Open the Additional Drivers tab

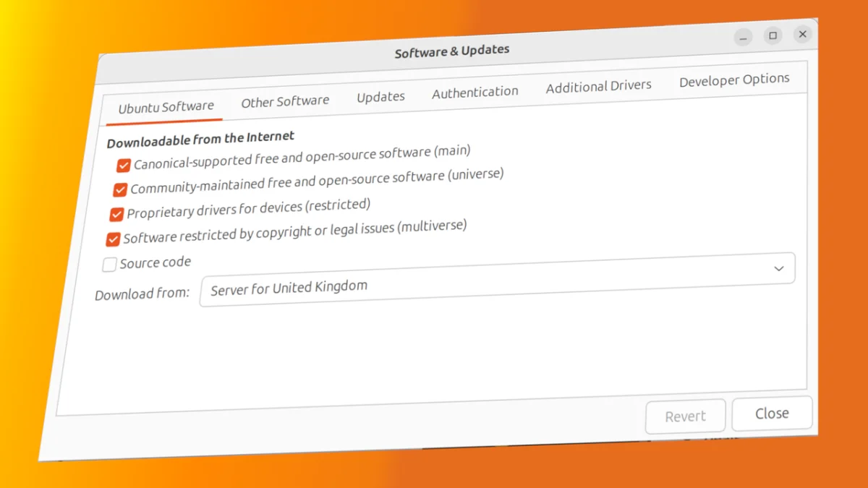[x=598, y=86]
